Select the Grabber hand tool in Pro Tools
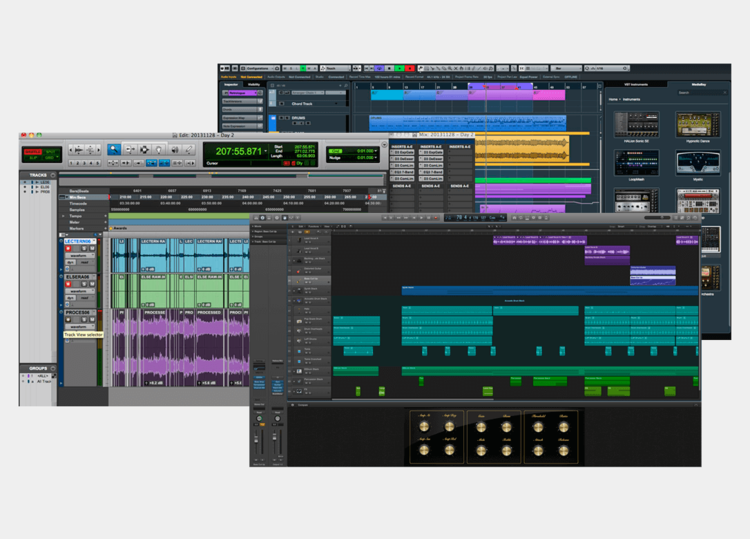Image resolution: width=750 pixels, height=539 pixels. (x=158, y=150)
